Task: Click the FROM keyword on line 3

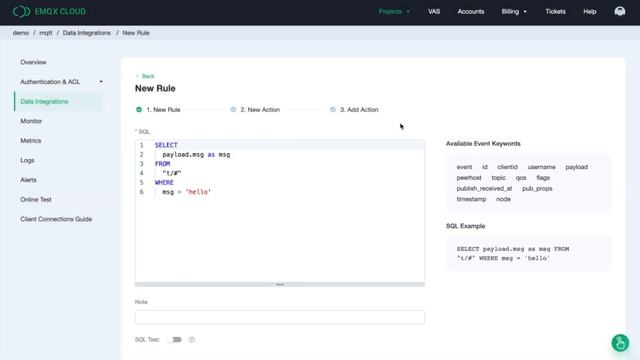Action: click(x=162, y=164)
